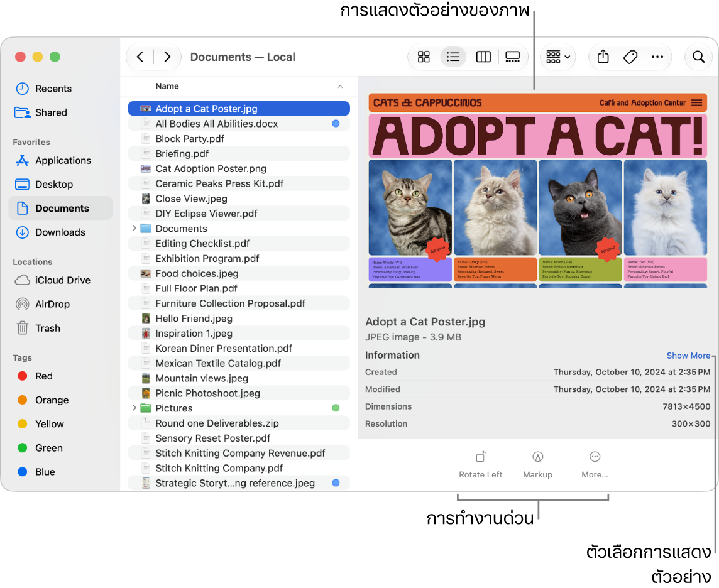
Task: Select the Documents folder row
Action: coord(238,228)
